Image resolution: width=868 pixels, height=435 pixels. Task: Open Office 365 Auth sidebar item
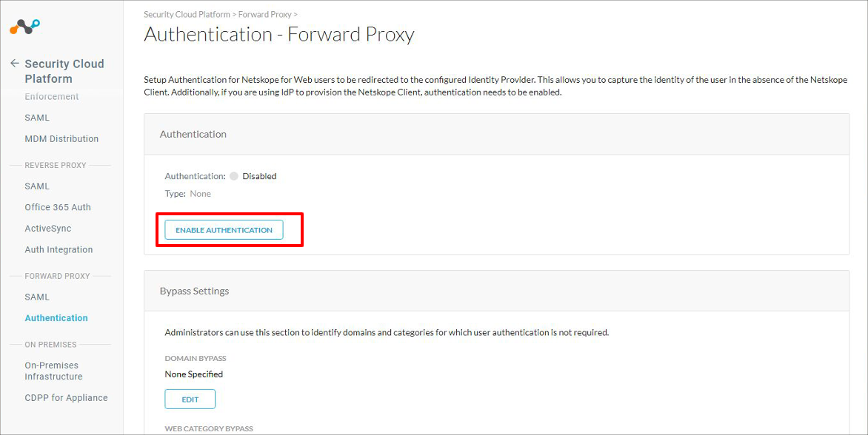click(x=58, y=207)
